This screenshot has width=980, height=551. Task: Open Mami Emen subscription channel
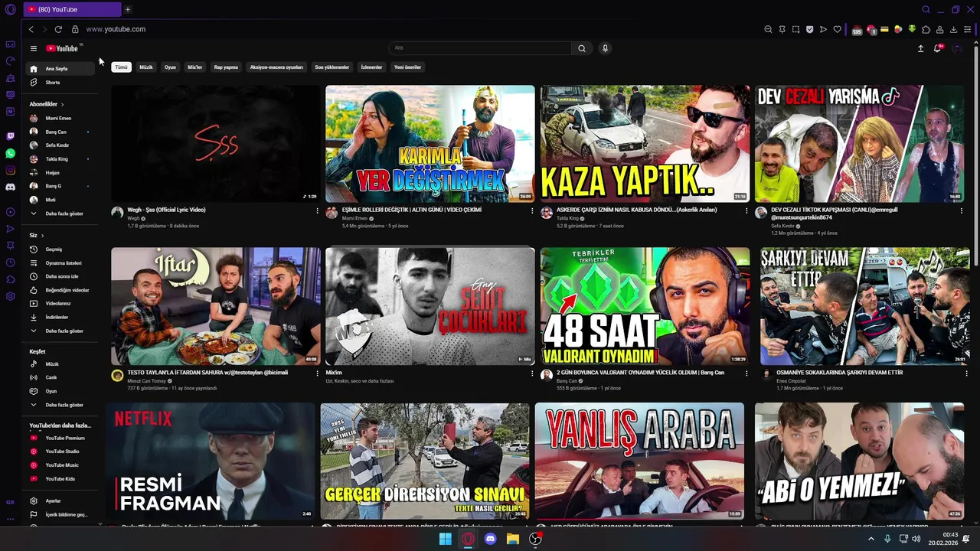point(61,119)
